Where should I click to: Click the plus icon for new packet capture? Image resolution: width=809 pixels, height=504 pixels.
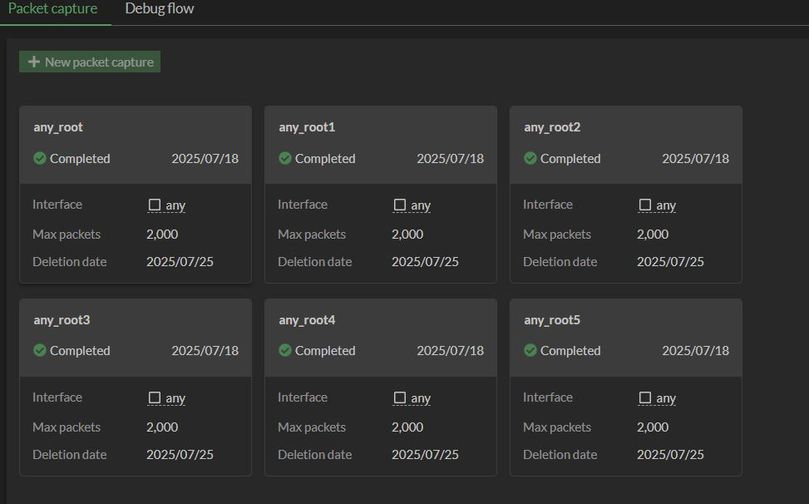(x=34, y=62)
